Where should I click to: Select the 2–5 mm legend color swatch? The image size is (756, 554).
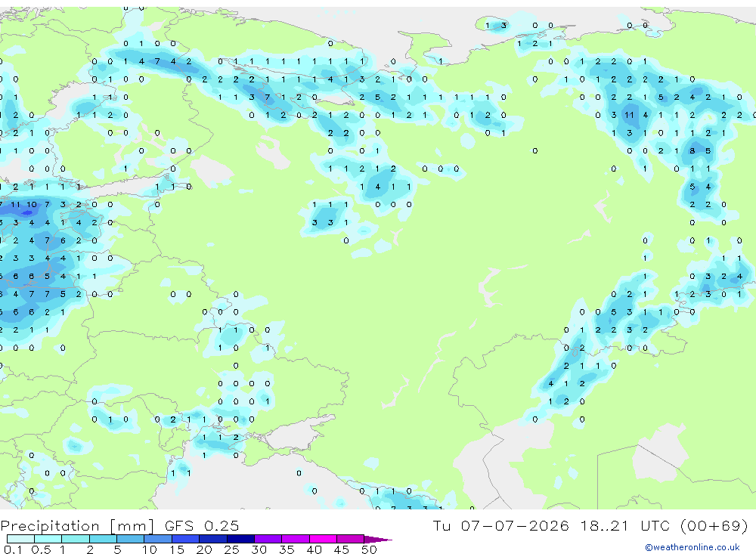[103, 539]
